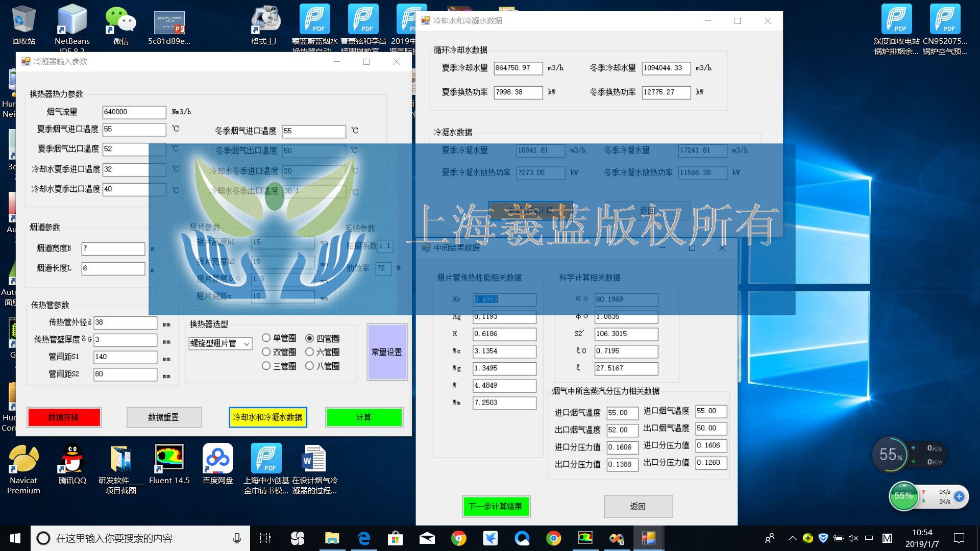Click the microphone icon in search box
The width and height of the screenshot is (980, 551).
(237, 538)
